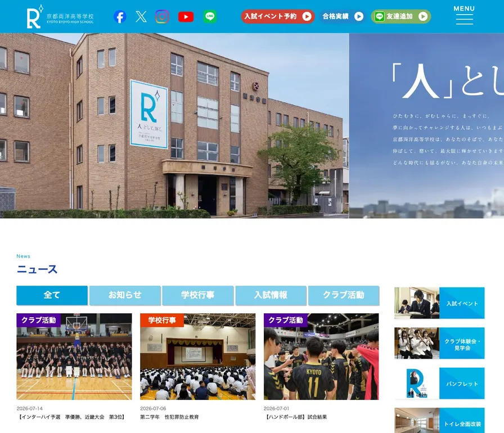
Task: Open the 入試イベント sidebar banner
Action: click(x=439, y=303)
